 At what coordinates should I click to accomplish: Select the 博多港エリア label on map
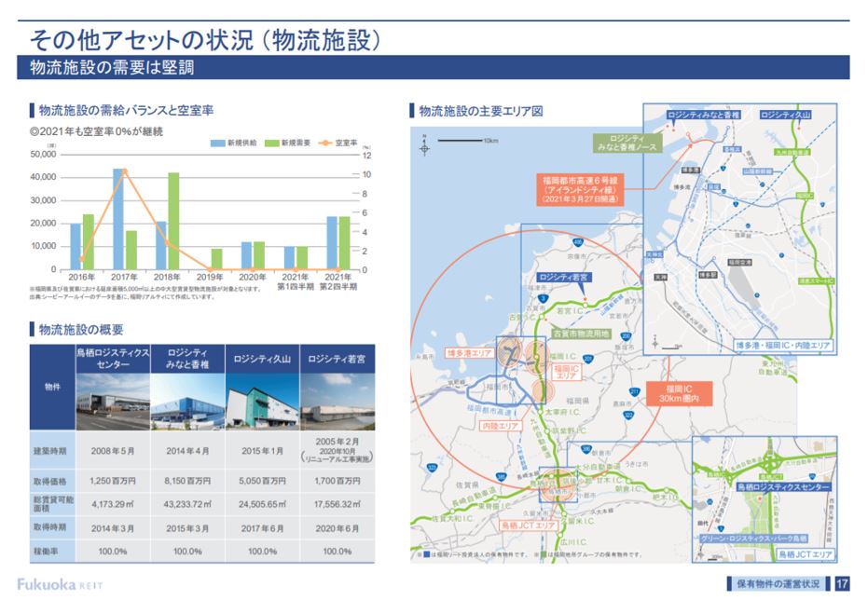tap(469, 354)
